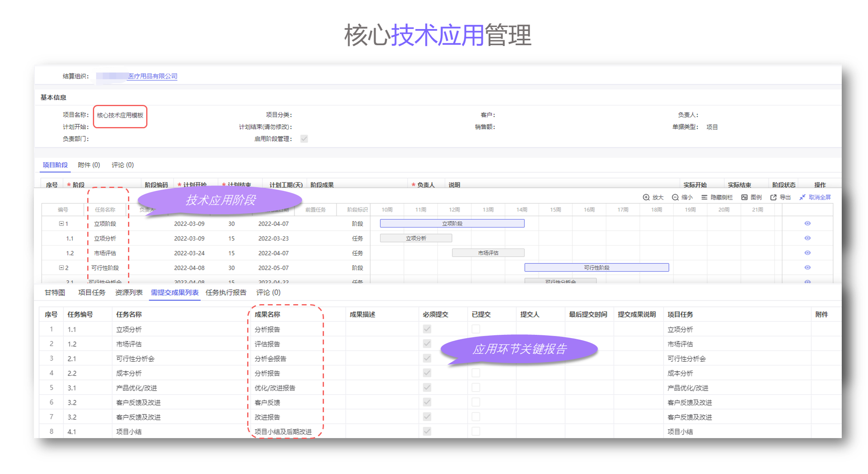Switch to 任务执行报告 tab
Viewport: 868px width, 474px height.
click(x=226, y=292)
